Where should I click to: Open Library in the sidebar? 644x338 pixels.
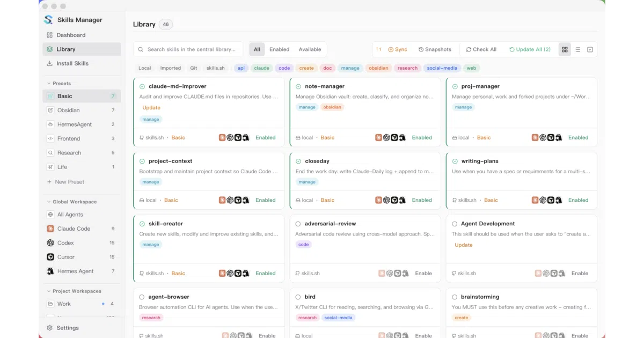tap(82, 49)
